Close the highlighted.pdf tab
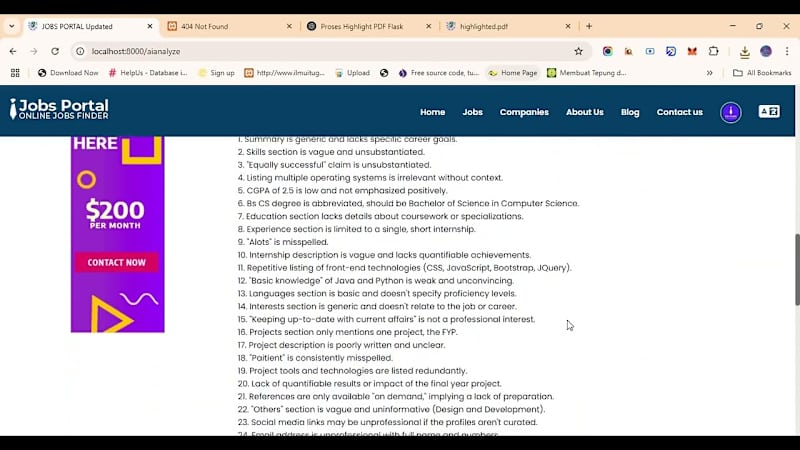Image resolution: width=800 pixels, height=450 pixels. coord(568,26)
